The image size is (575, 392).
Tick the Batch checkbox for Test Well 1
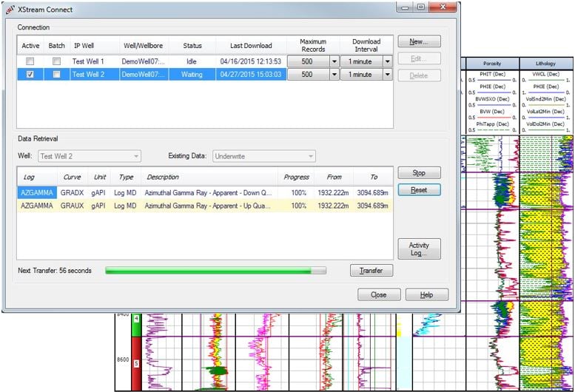coord(56,61)
